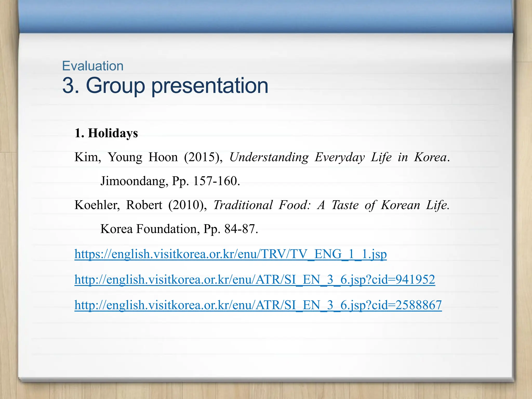Open the visitkorea link ending cid=941952
This screenshot has width=532, height=399.
(x=255, y=280)
